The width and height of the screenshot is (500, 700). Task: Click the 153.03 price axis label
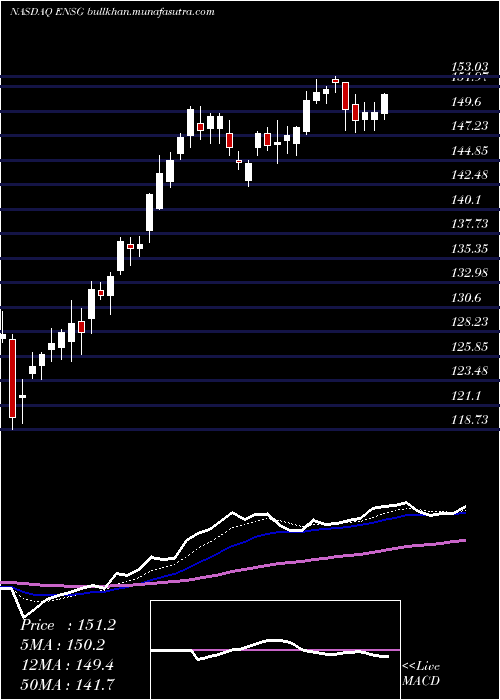coord(469,67)
